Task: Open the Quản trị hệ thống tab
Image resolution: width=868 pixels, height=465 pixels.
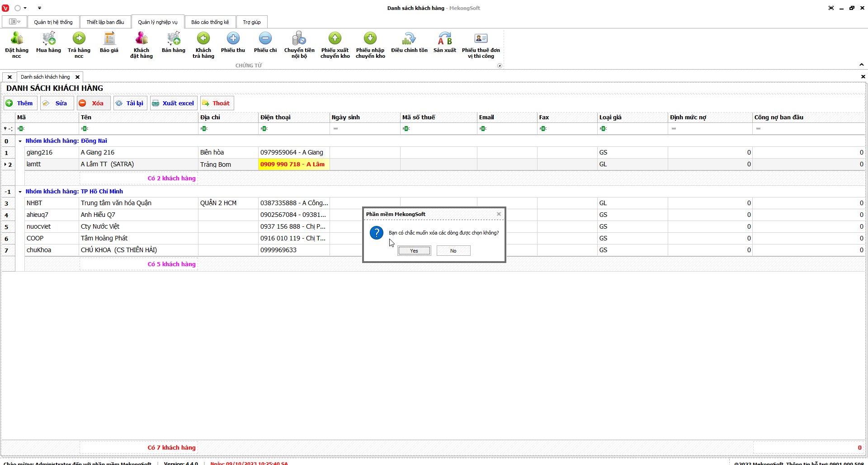Action: [x=53, y=22]
